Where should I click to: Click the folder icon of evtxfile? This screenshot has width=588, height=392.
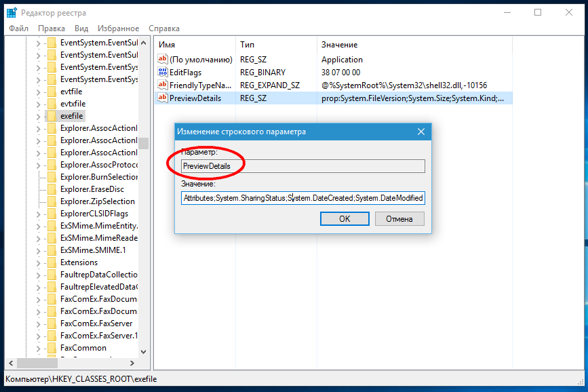click(52, 104)
